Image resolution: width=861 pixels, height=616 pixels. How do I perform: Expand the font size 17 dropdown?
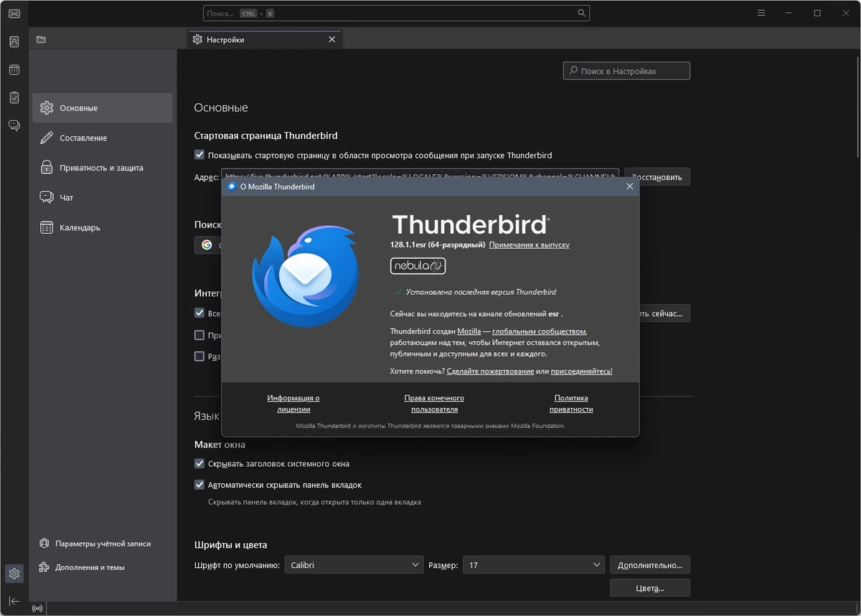pos(534,565)
